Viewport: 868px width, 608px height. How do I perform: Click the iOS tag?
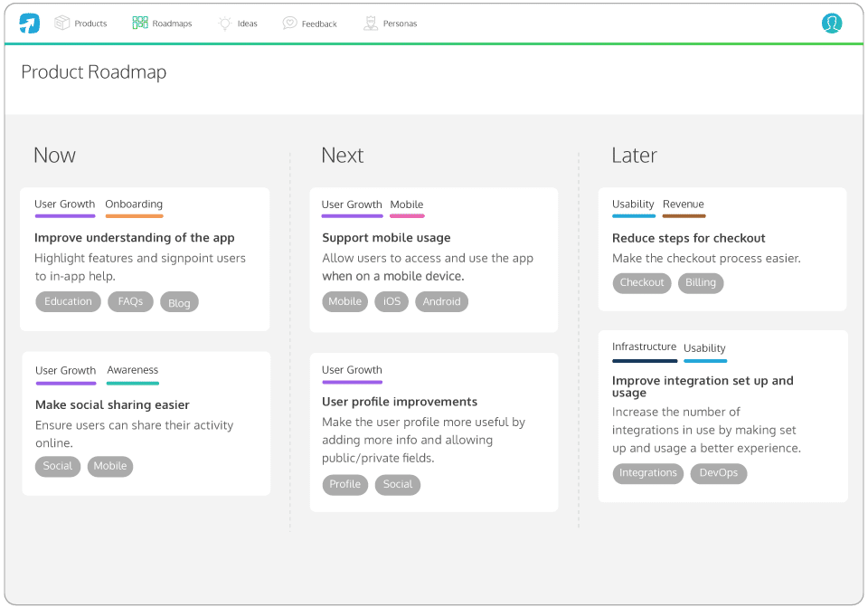tap(392, 301)
